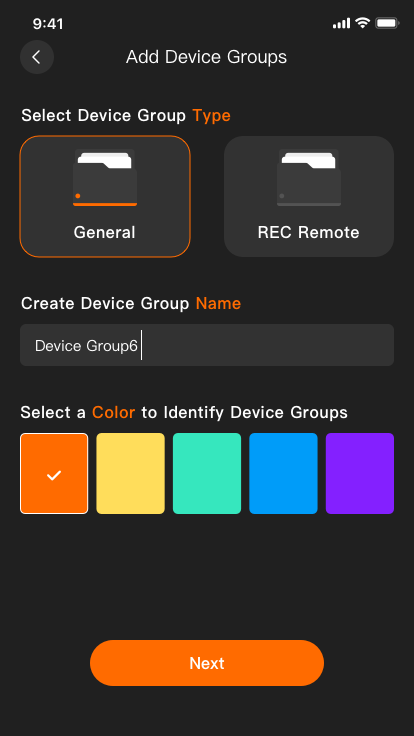Pick the yellow color swatch
414x736 pixels.
pyautogui.click(x=130, y=473)
